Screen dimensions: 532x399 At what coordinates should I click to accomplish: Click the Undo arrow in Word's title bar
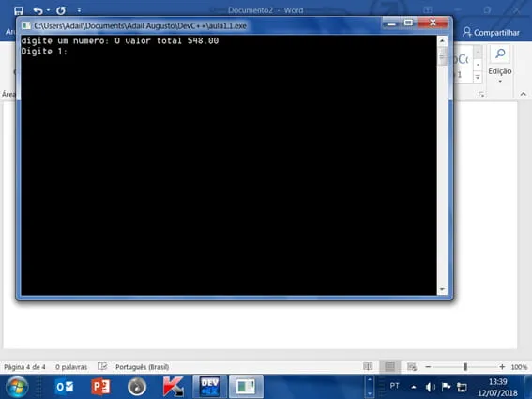coord(38,11)
